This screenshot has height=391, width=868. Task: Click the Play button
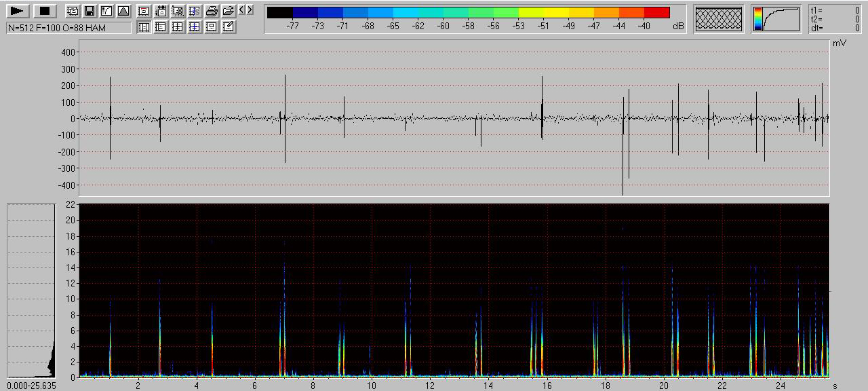(x=18, y=11)
